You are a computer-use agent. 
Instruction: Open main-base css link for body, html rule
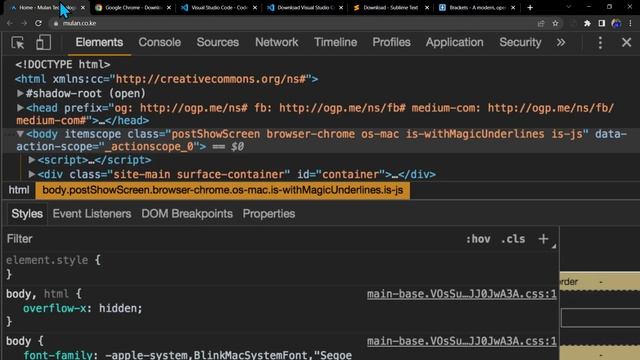click(462, 294)
